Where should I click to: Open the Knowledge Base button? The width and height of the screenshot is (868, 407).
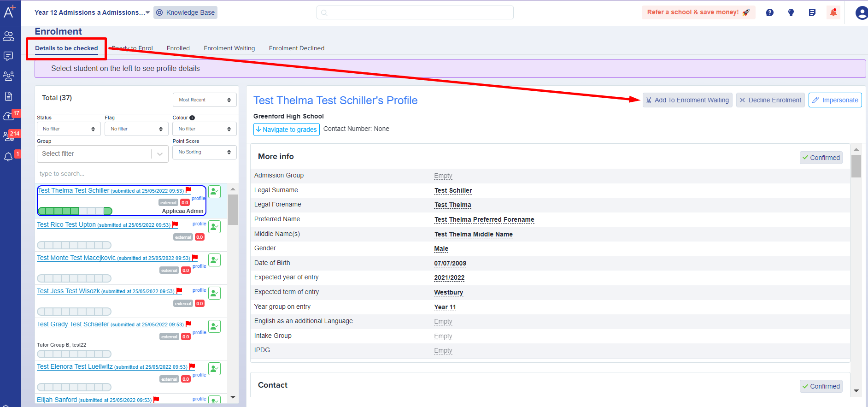(186, 12)
